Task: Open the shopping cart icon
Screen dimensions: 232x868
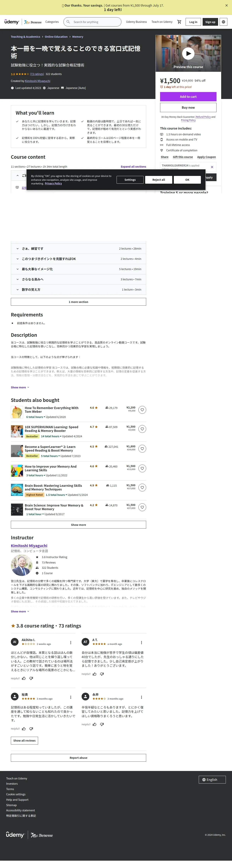Action: 179,22
